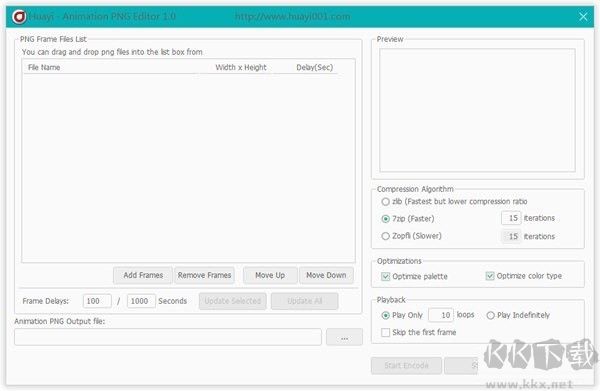
Task: Click Move Down button
Action: click(x=326, y=275)
